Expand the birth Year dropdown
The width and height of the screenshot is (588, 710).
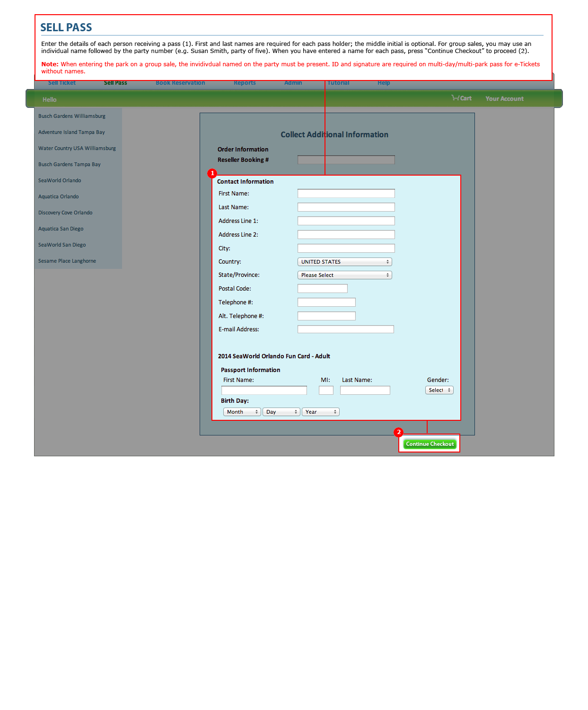(x=321, y=412)
